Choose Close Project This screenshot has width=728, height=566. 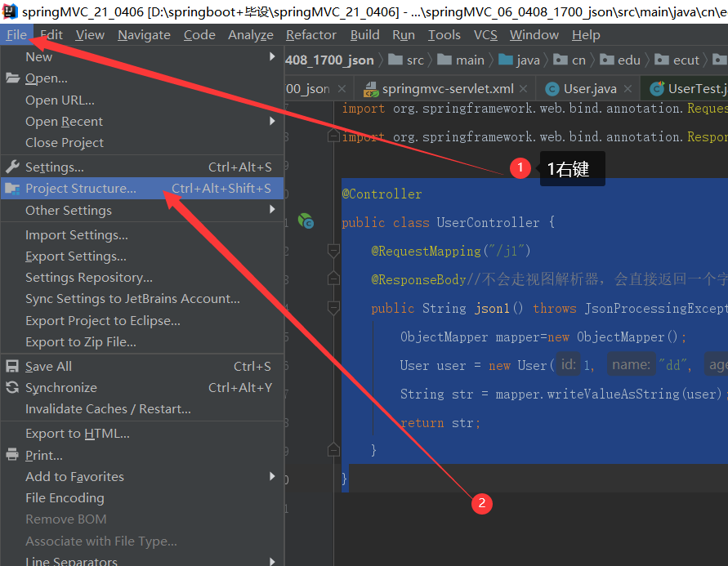(x=142, y=142)
